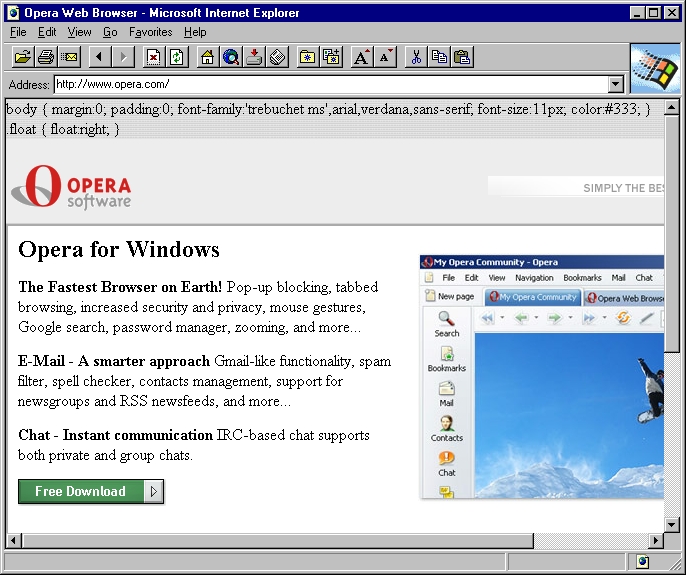The height and width of the screenshot is (575, 686).
Task: Click 'The Fastest Browser on Earth!' text
Action: tap(120, 287)
